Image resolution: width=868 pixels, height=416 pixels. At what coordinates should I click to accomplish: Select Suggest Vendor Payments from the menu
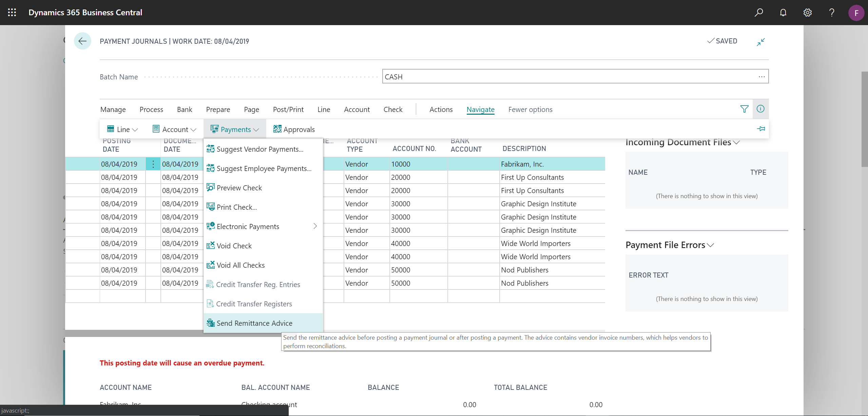point(260,149)
